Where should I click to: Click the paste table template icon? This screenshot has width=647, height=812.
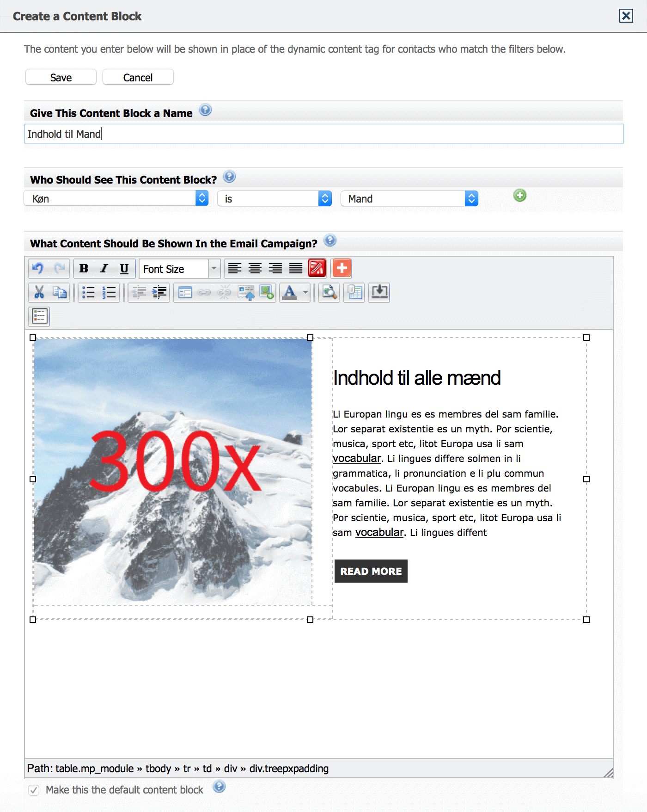[355, 292]
